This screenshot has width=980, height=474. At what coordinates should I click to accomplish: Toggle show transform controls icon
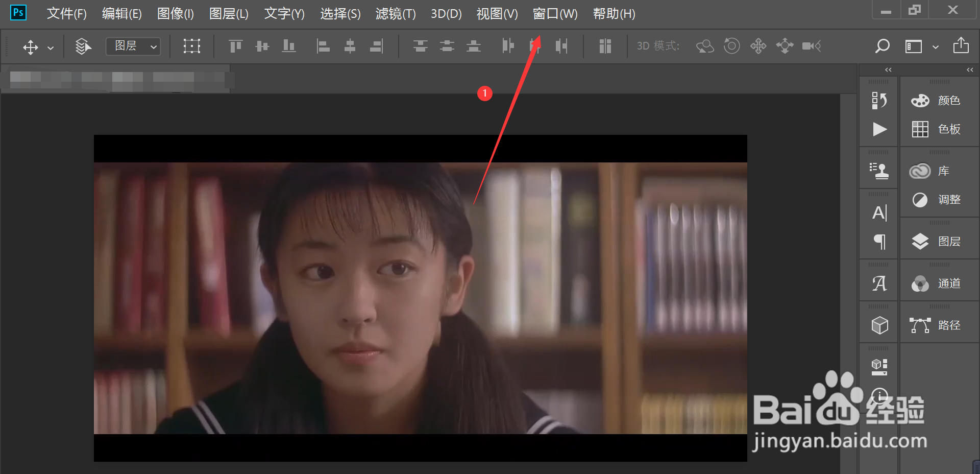tap(191, 46)
